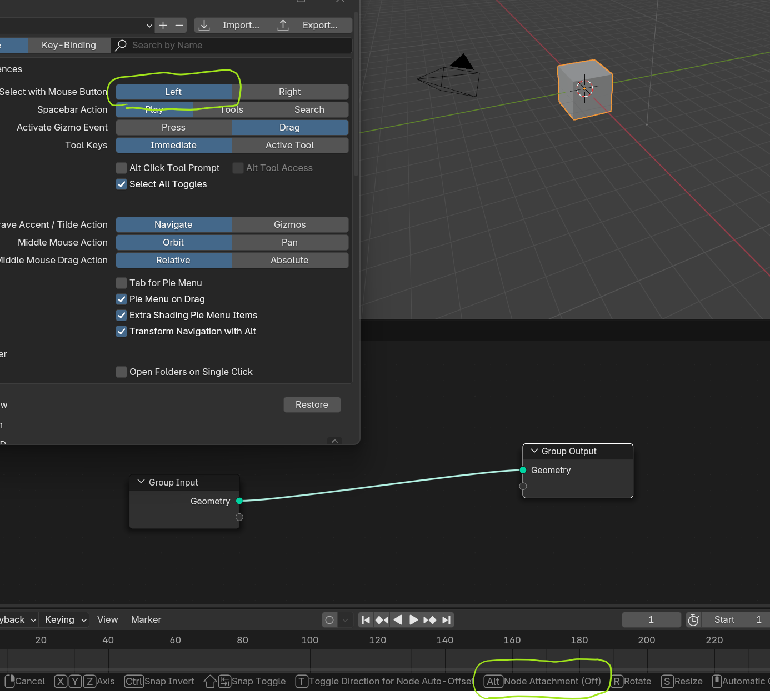Screen dimensions: 770x700
Task: Jump to the previous keyframe
Action: point(382,620)
